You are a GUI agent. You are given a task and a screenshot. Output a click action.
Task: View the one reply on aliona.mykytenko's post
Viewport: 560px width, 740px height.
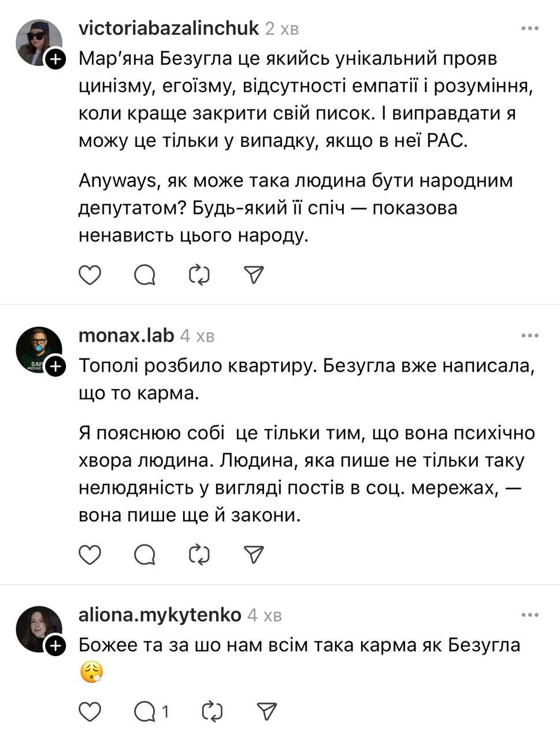pos(151,712)
